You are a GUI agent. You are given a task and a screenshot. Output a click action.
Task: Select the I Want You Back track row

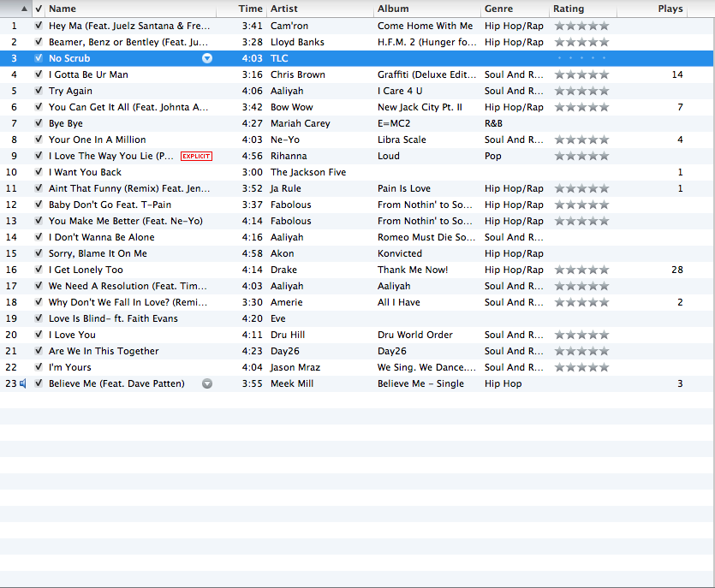[128, 172]
